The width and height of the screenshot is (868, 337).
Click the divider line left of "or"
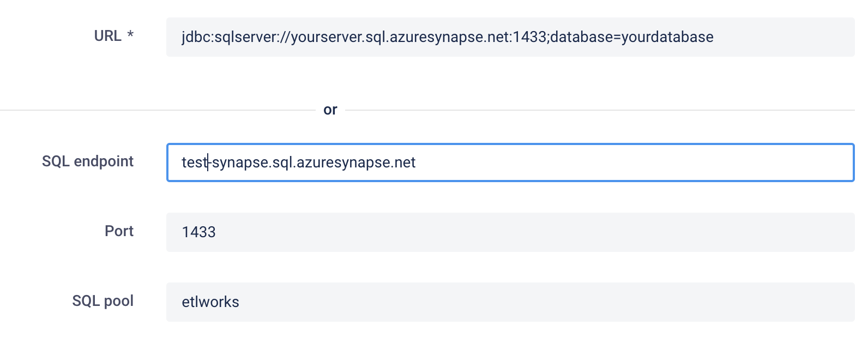tap(158, 110)
